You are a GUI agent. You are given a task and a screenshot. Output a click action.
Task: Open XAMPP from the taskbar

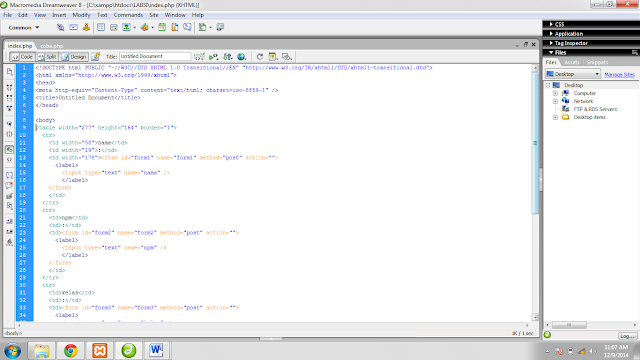point(100,350)
